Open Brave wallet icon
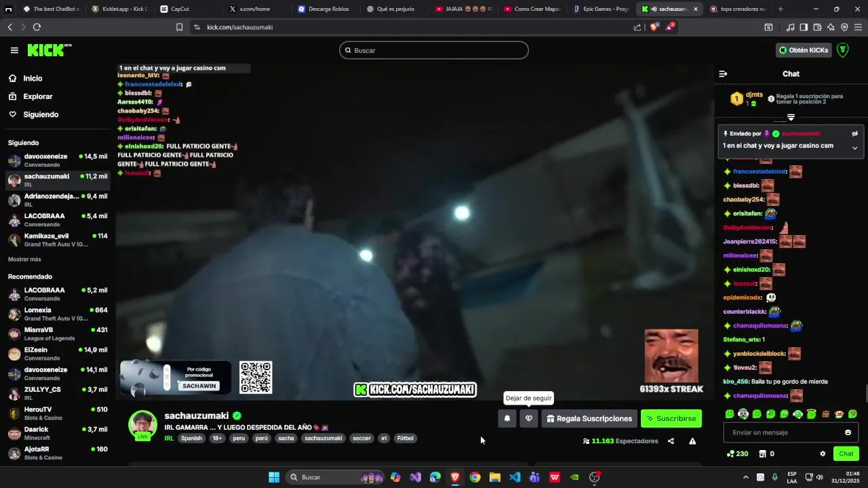Screen dimensions: 868x488 (817, 27)
